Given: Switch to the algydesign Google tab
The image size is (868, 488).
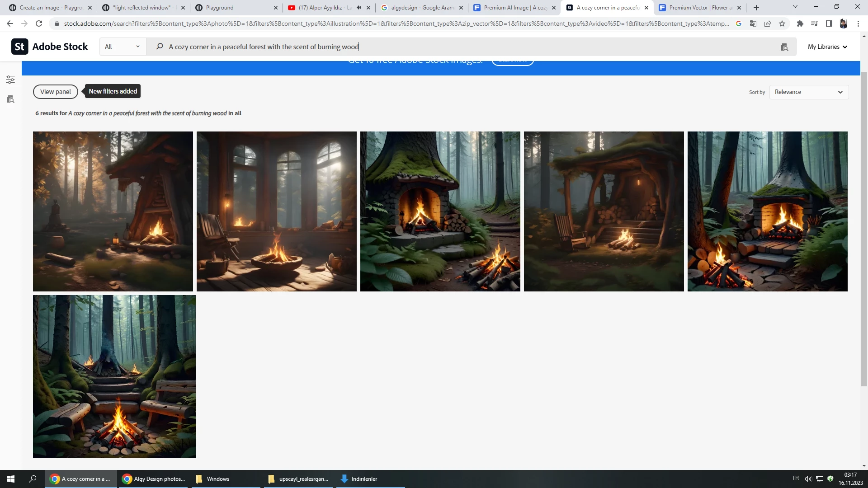Looking at the screenshot, I should pos(420,8).
